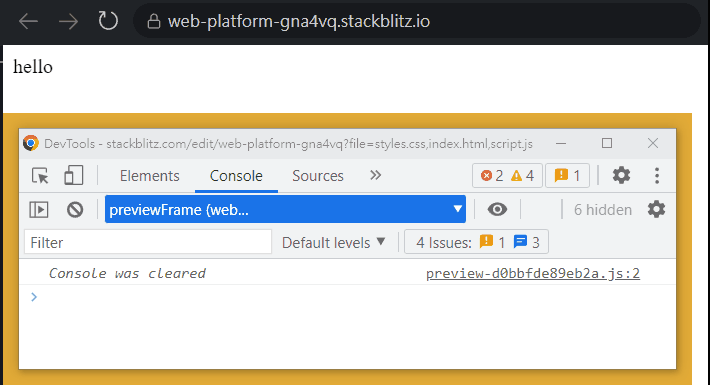Activate the inspect element picker icon
This screenshot has width=710, height=385.
(40, 176)
